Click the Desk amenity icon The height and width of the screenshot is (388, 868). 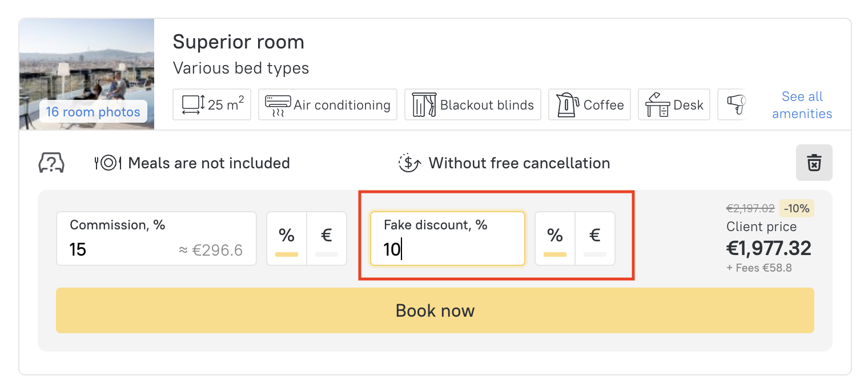click(x=657, y=105)
